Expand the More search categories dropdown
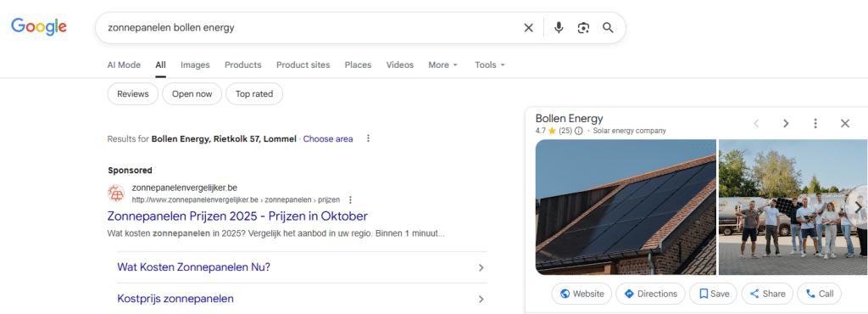 pyautogui.click(x=443, y=64)
